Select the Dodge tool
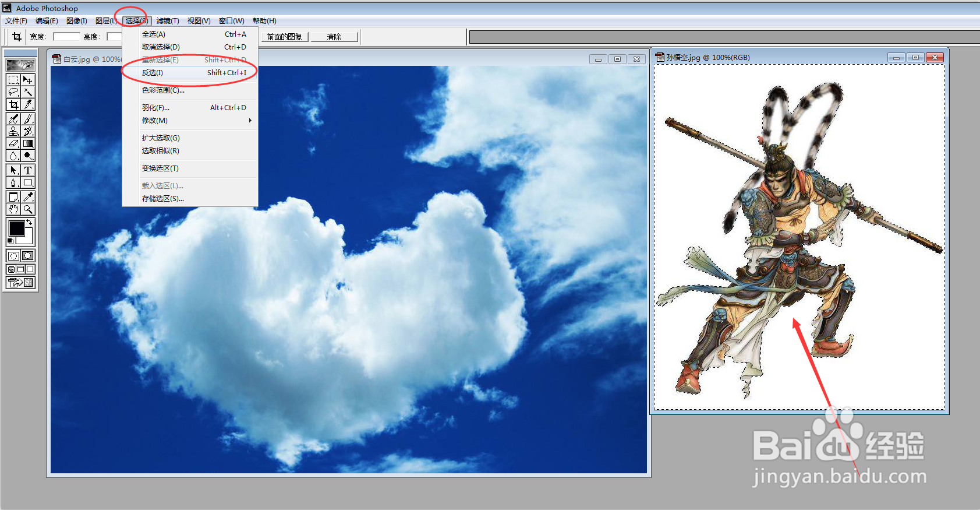 click(x=27, y=156)
